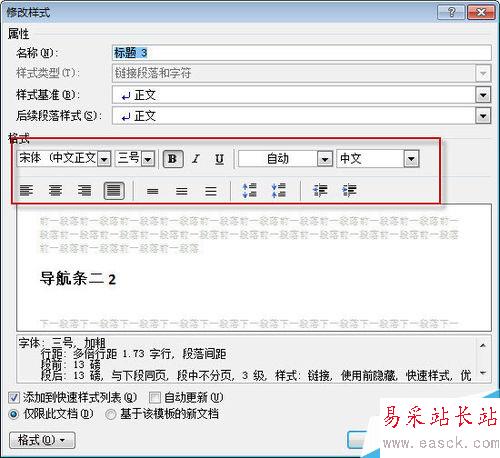Increase indent icon
500x458 pixels.
[x=349, y=191]
